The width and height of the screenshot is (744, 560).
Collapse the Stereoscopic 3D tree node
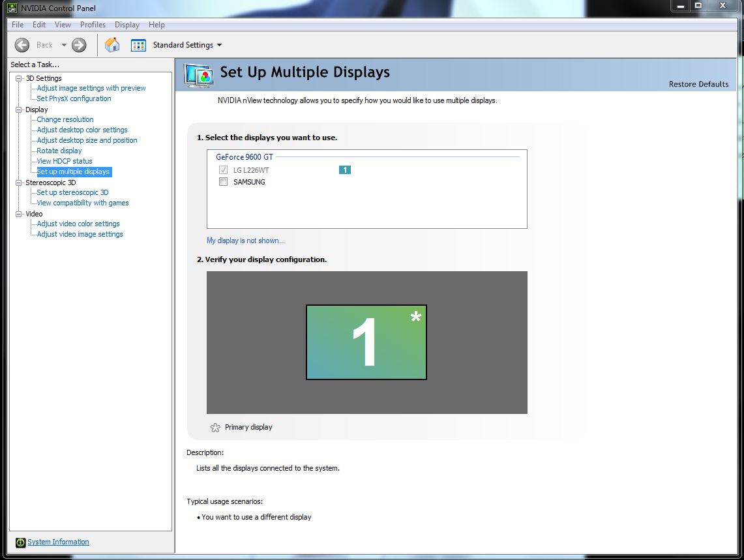click(x=18, y=183)
